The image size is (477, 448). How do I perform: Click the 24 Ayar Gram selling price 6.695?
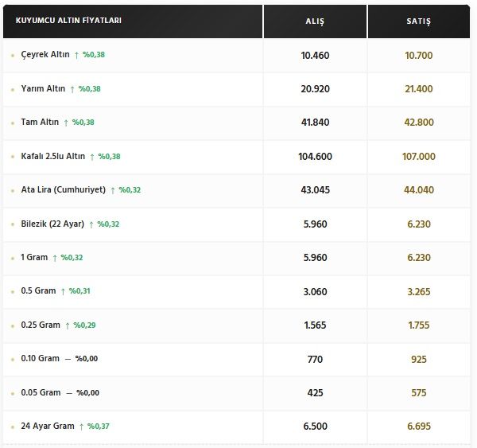pyautogui.click(x=419, y=427)
